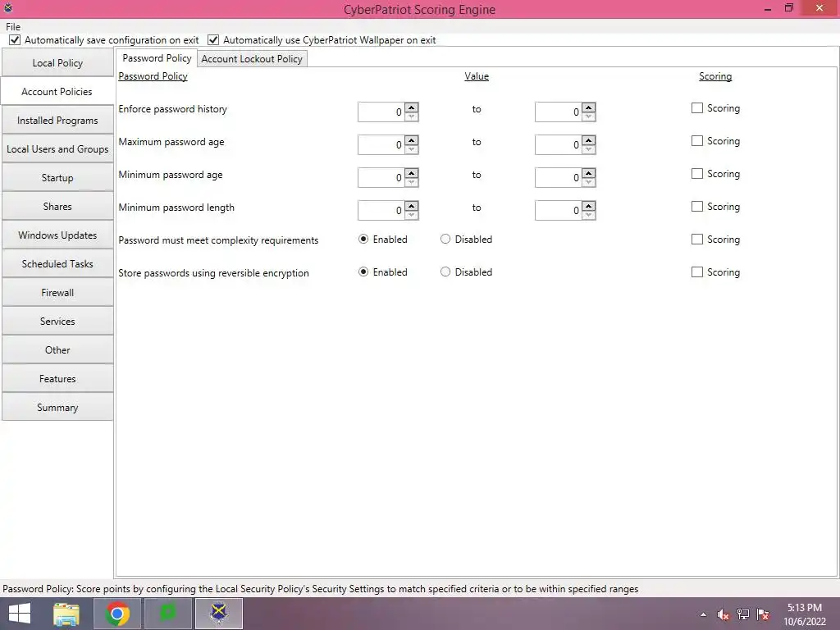Click the network tray icon
The height and width of the screenshot is (630, 840).
click(743, 614)
